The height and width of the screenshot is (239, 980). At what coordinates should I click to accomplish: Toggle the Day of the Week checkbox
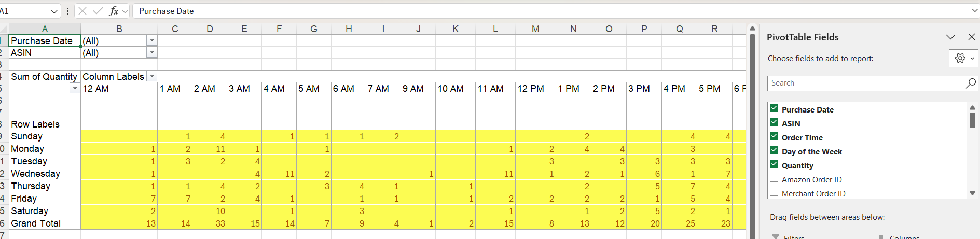(774, 150)
